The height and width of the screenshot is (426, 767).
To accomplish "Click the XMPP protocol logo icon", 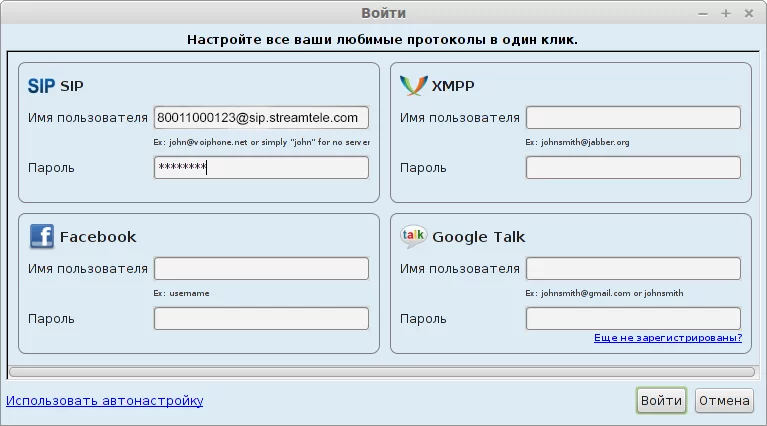I will click(x=413, y=86).
